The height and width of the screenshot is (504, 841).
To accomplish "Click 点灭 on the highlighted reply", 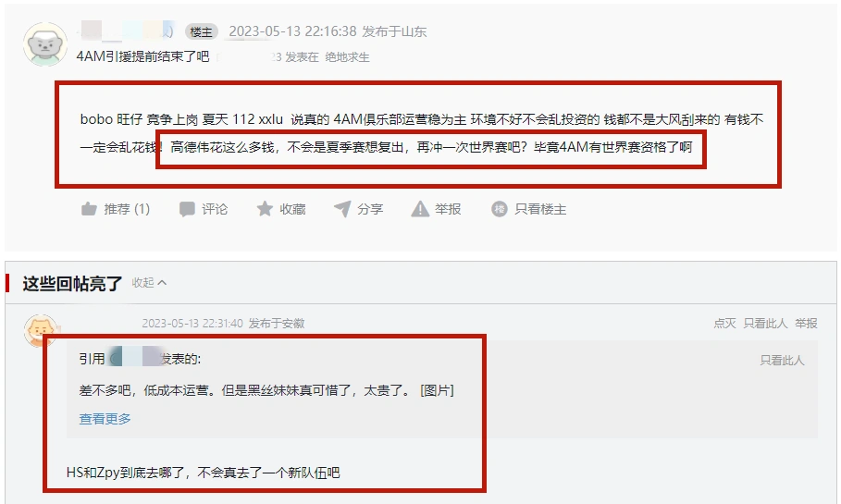I will (724, 323).
